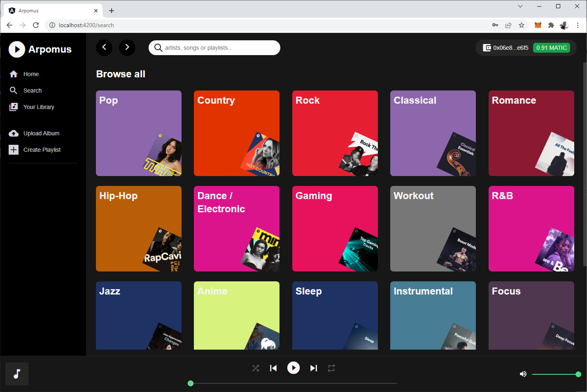Go forward with the in-app right chevron
The image size is (587, 392).
(x=127, y=48)
